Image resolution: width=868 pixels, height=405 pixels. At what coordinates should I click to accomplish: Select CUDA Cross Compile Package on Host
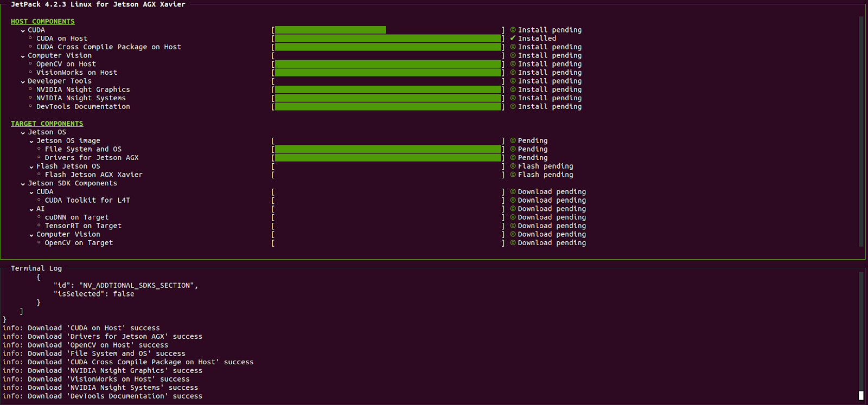(x=108, y=47)
